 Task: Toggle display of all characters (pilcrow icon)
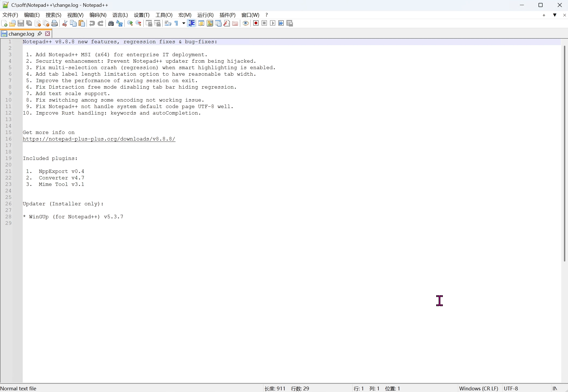coord(176,24)
